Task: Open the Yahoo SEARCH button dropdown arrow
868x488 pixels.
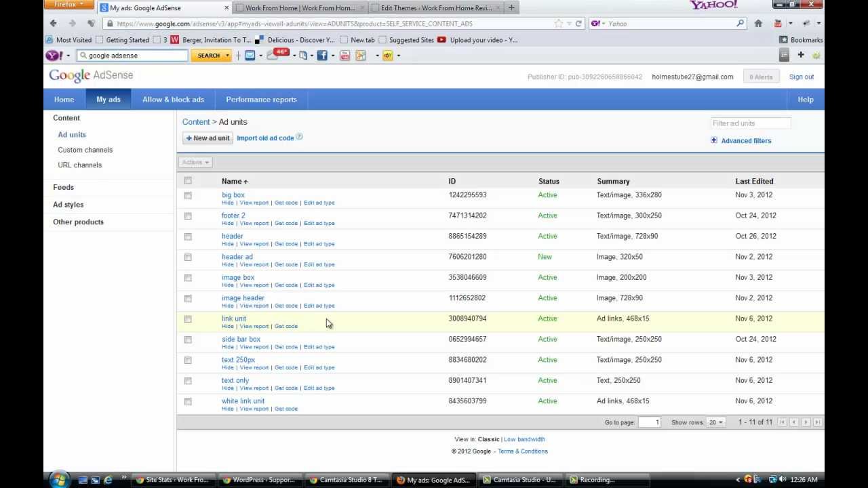Action: pyautogui.click(x=227, y=56)
